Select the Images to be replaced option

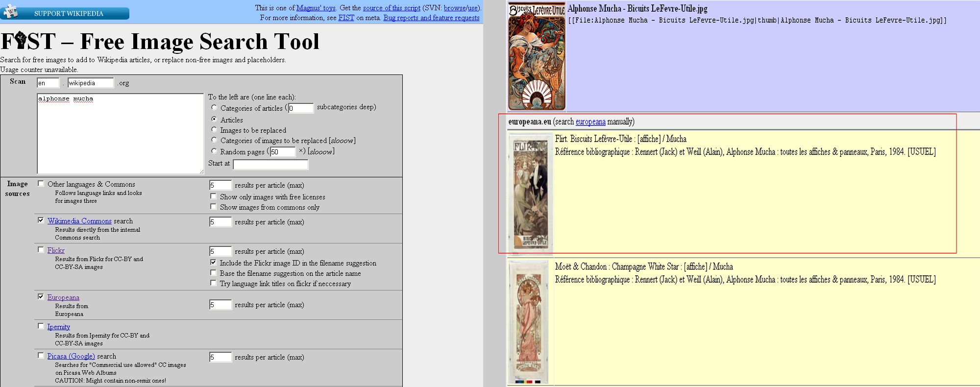point(214,130)
